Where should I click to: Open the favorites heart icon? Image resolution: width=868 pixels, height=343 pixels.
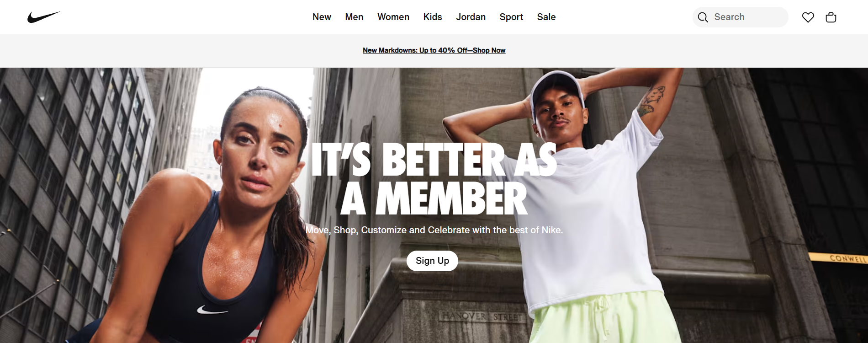coord(808,17)
